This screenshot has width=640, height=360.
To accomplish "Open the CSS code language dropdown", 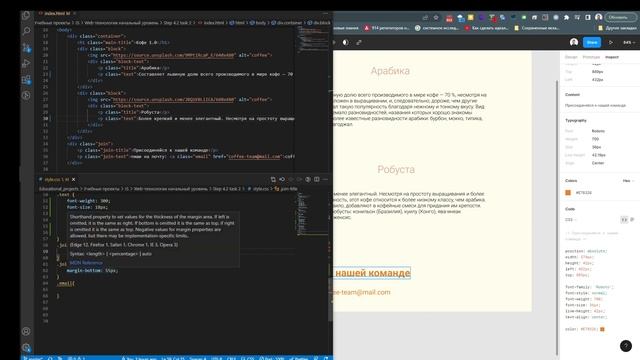I will (570, 220).
